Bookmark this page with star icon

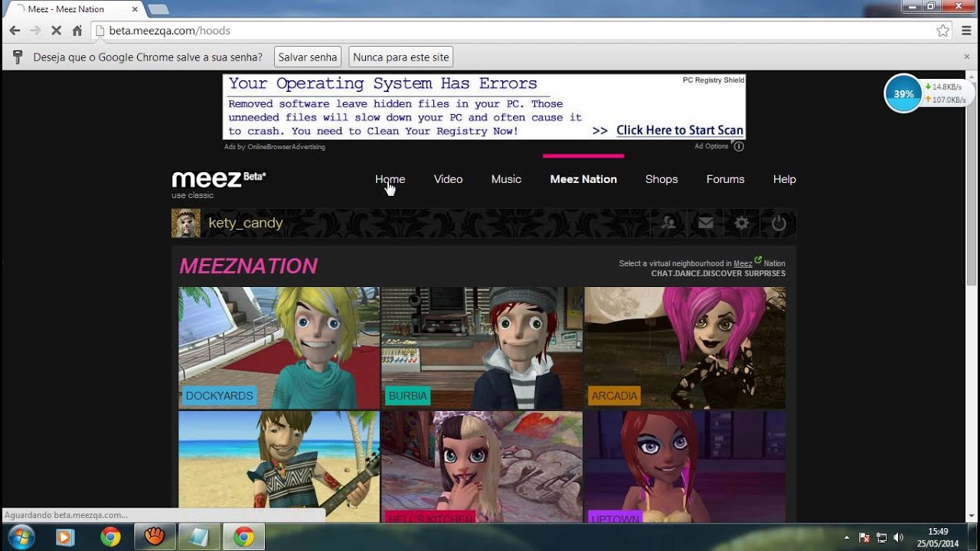tap(942, 31)
